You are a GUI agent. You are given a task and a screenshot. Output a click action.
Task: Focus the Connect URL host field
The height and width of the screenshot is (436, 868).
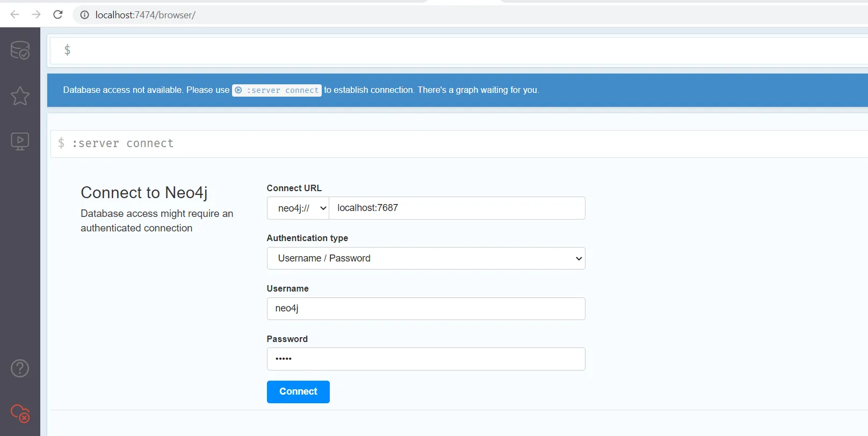tap(457, 208)
